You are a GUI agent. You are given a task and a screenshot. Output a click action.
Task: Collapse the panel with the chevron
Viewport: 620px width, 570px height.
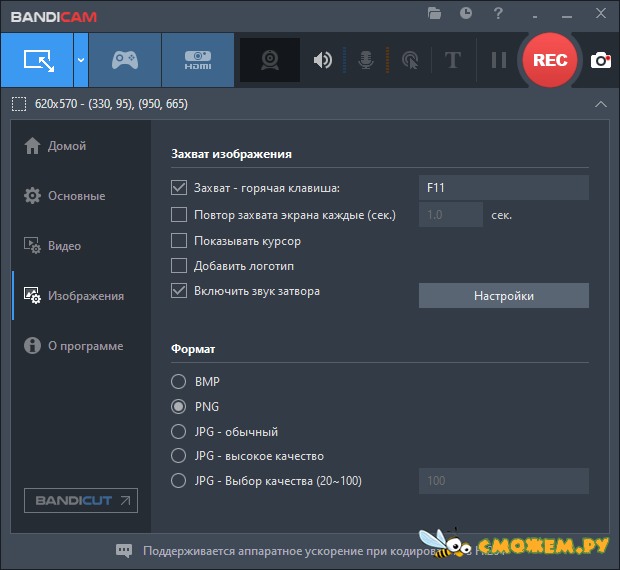pos(601,104)
